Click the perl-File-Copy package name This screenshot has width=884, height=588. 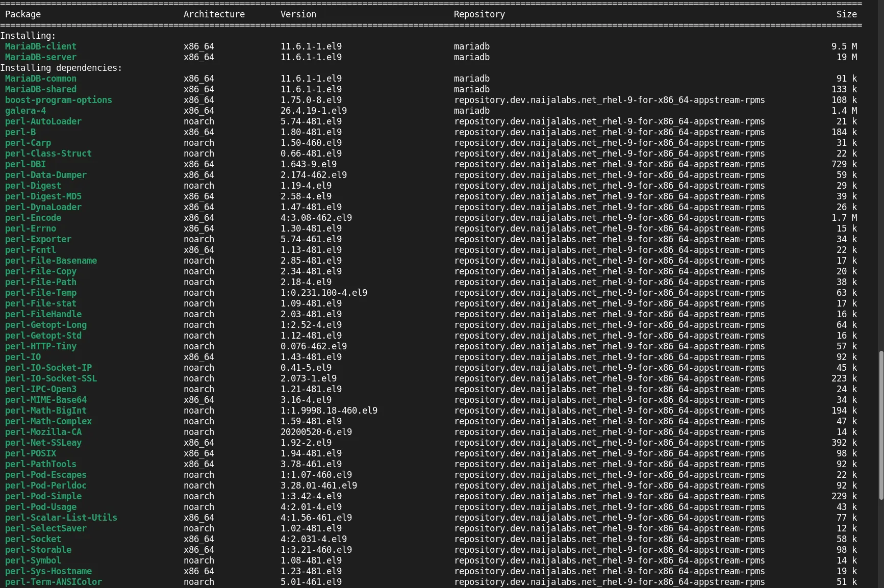(x=41, y=271)
